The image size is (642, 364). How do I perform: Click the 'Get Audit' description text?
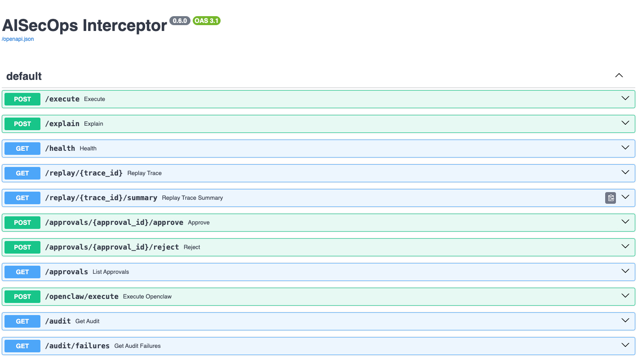[88, 321]
